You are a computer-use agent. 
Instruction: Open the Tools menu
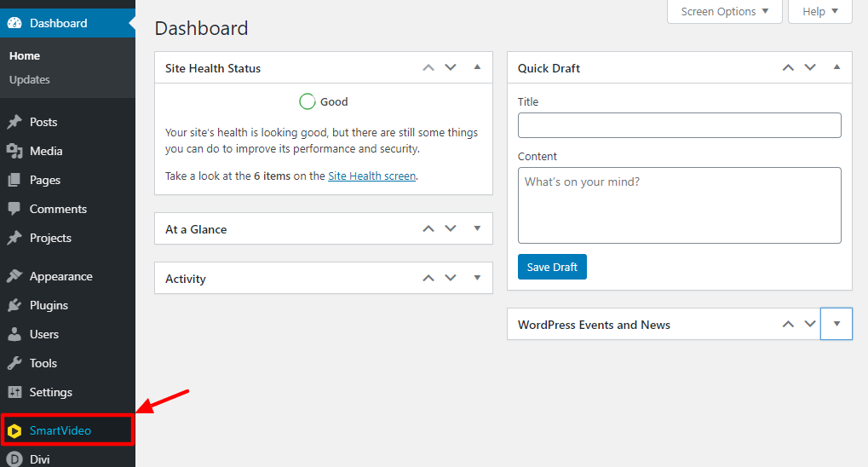(67, 363)
